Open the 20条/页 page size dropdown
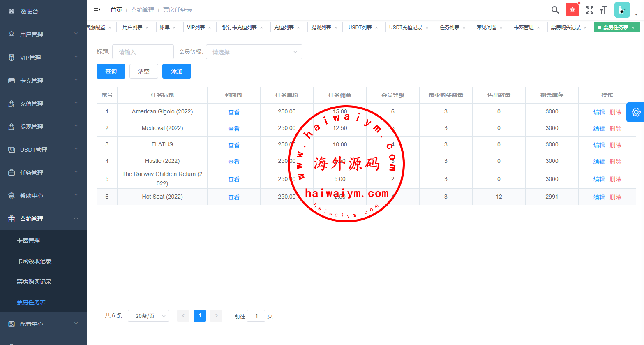644x345 pixels. [x=148, y=316]
